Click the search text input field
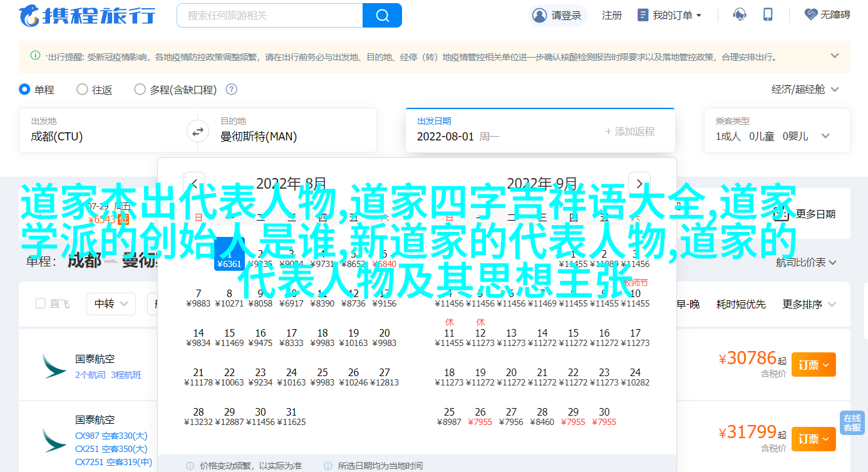The height and width of the screenshot is (472, 868). [269, 15]
